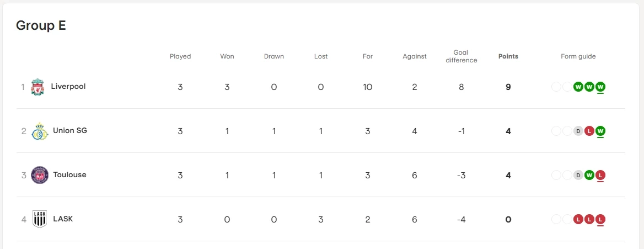Open the Toulouse team link
Screen dimensions: 644x249
(x=70, y=175)
